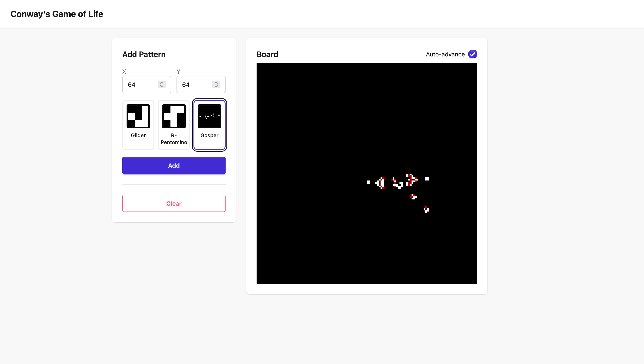The width and height of the screenshot is (644, 364).
Task: Click the Gosper gun preview image
Action: coord(209,116)
